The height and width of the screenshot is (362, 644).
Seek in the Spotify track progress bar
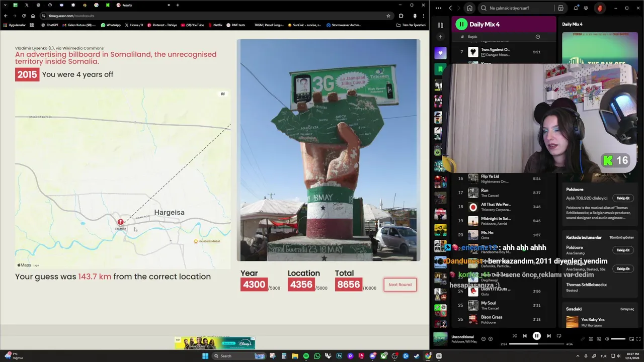(x=537, y=344)
